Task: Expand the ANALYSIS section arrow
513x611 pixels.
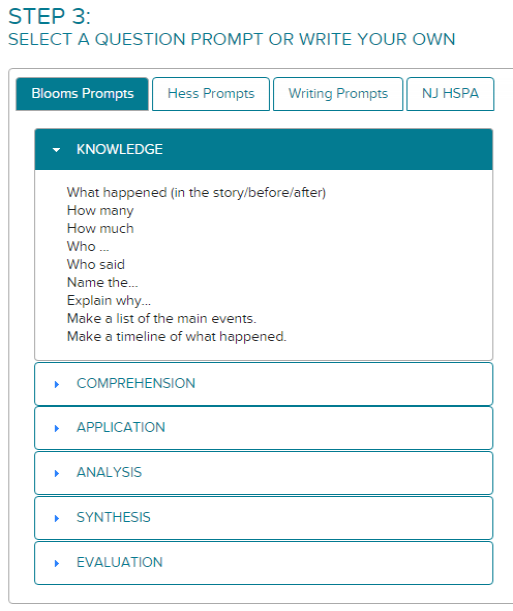Action: pyautogui.click(x=57, y=473)
